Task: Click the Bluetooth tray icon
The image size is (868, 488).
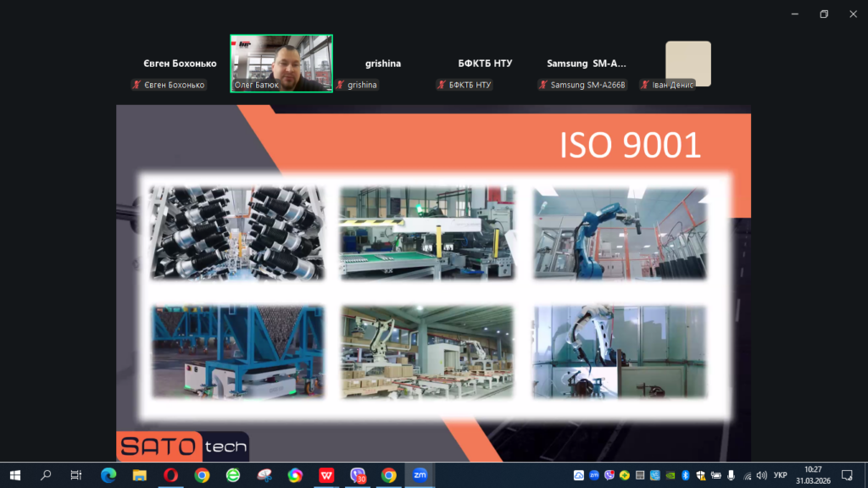Action: coord(687,475)
